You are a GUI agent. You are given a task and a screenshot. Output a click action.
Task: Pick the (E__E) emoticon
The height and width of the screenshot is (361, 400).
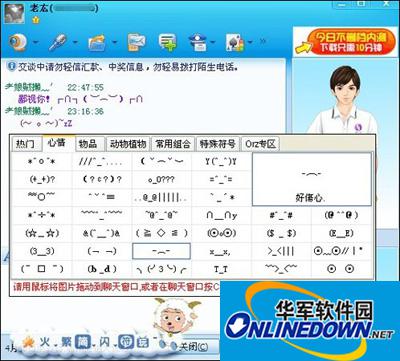(341, 233)
